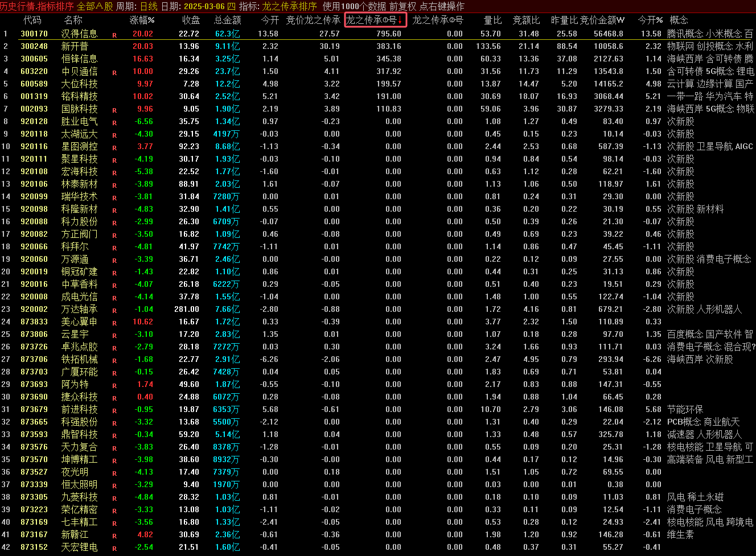Click closing price 281.00 for 万达轴承
Viewport: 756px width, 556px height.
coord(187,309)
